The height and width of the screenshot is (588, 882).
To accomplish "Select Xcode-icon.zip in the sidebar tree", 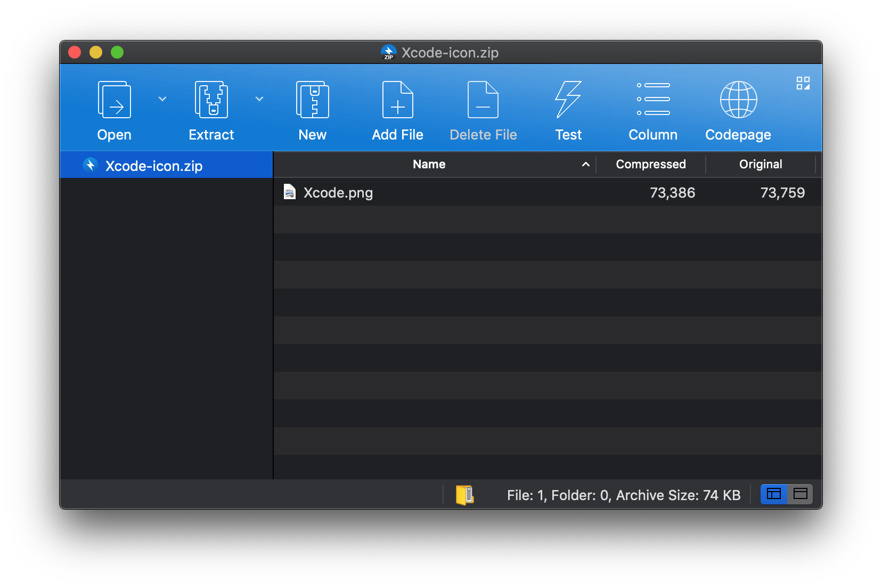I will [x=166, y=165].
